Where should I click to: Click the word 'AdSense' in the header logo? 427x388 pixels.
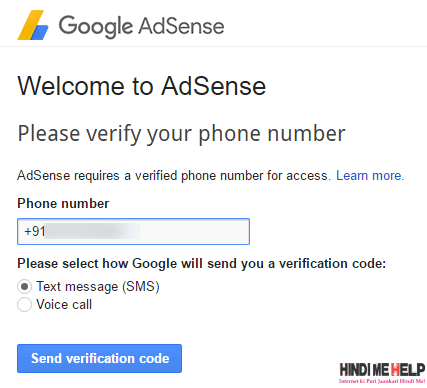(182, 26)
